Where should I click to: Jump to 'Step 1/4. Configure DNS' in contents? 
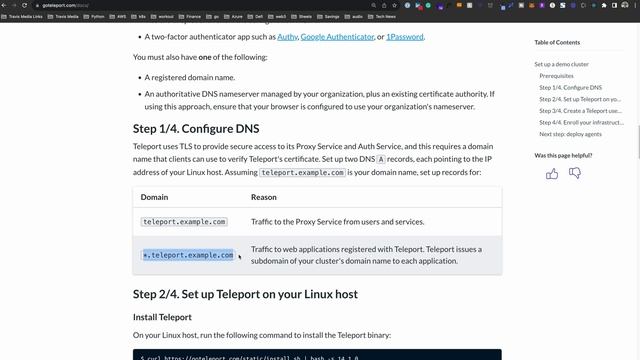571,87
